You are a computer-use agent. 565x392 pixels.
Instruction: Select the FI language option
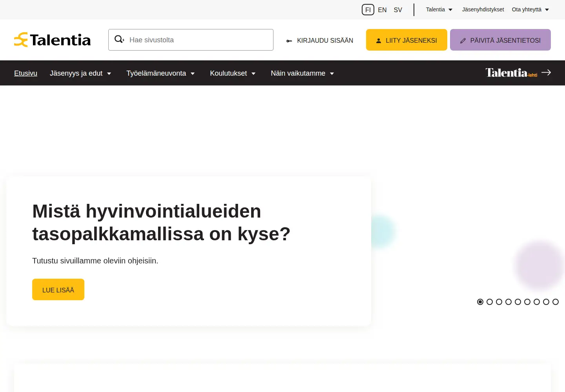pos(368,10)
